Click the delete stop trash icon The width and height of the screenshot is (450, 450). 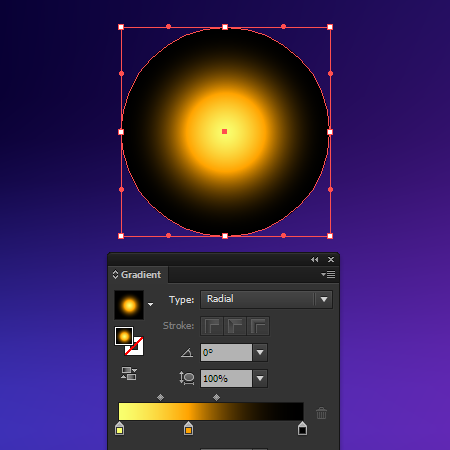coord(321,413)
